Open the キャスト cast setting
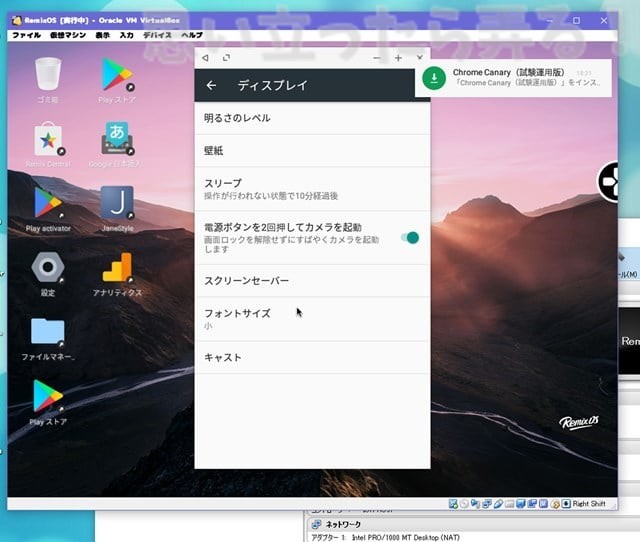The height and width of the screenshot is (542, 640). pos(312,358)
